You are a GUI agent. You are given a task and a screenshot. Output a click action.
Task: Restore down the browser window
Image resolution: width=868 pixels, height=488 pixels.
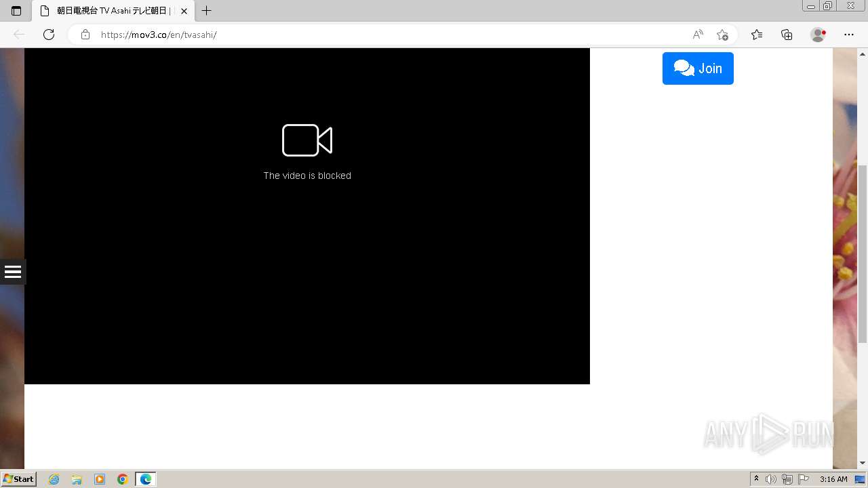click(827, 5)
